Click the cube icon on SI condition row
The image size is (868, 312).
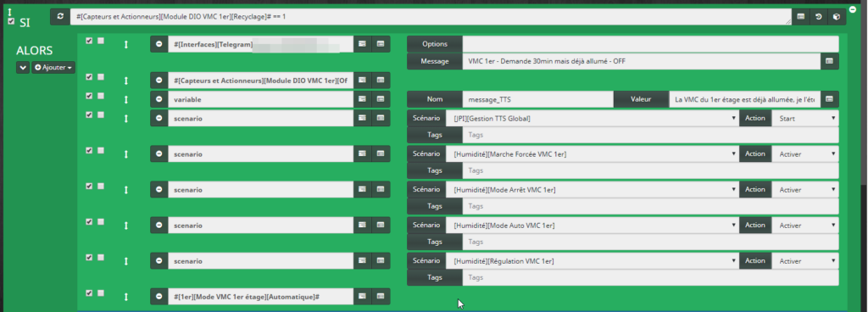[x=836, y=17]
